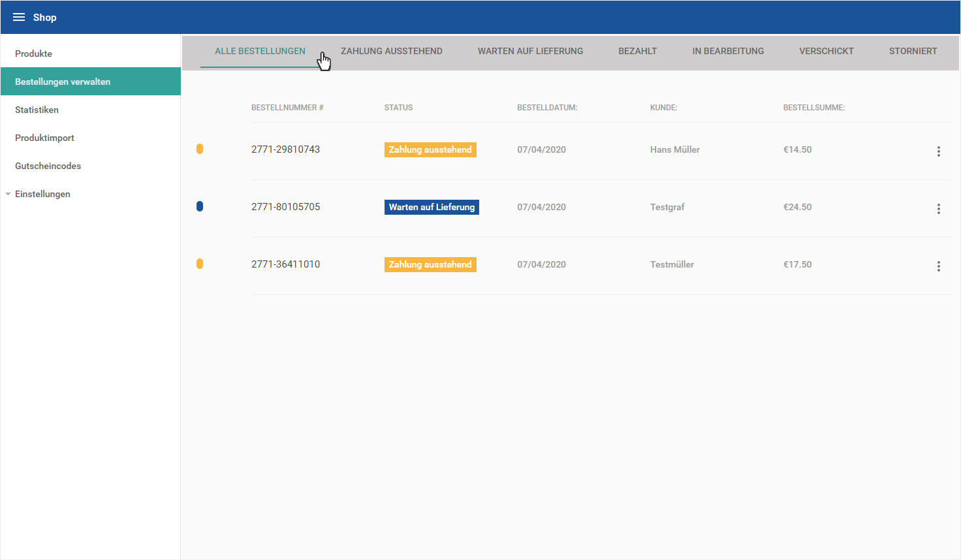Open options menu for order 2771-36411010
961x560 pixels.
pyautogui.click(x=939, y=266)
